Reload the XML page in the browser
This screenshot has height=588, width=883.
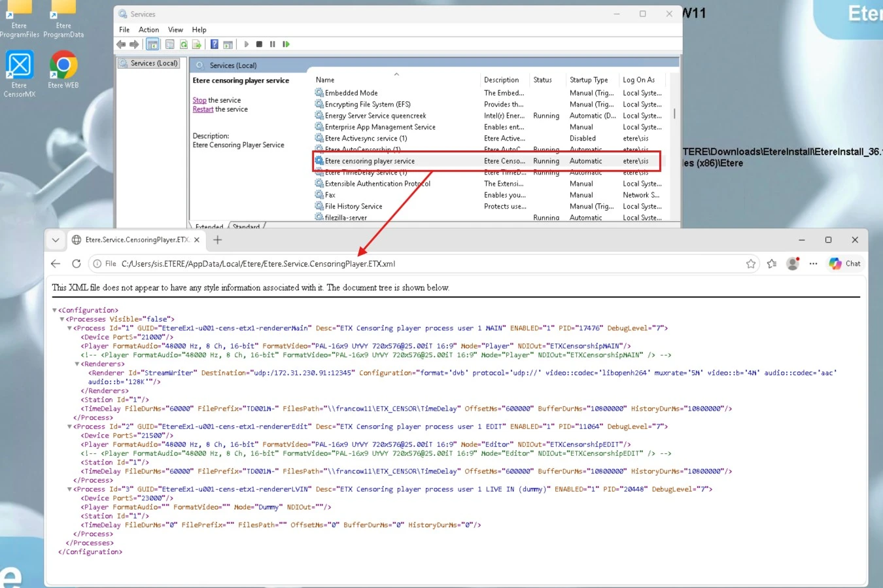coord(77,264)
